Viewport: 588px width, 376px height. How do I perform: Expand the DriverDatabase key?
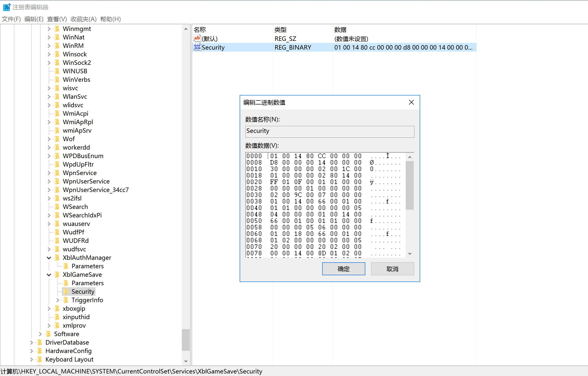coord(31,343)
